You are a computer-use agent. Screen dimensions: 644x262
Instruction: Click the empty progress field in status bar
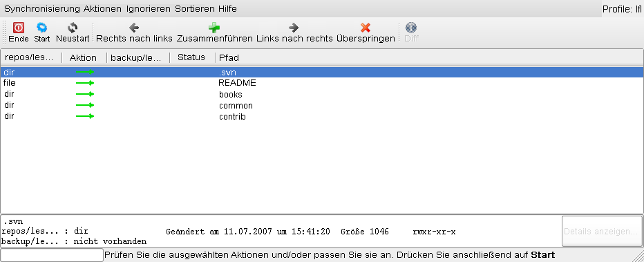[x=52, y=255]
